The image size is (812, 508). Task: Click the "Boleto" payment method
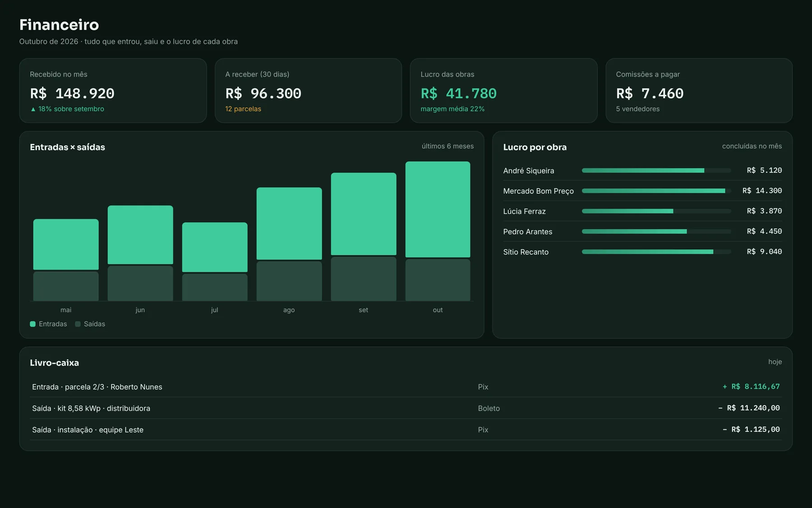(489, 408)
